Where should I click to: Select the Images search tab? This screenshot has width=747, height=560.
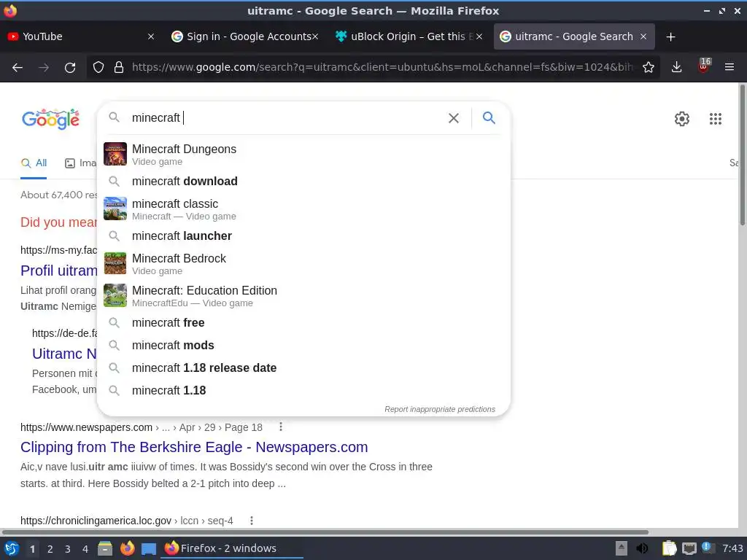click(x=80, y=163)
